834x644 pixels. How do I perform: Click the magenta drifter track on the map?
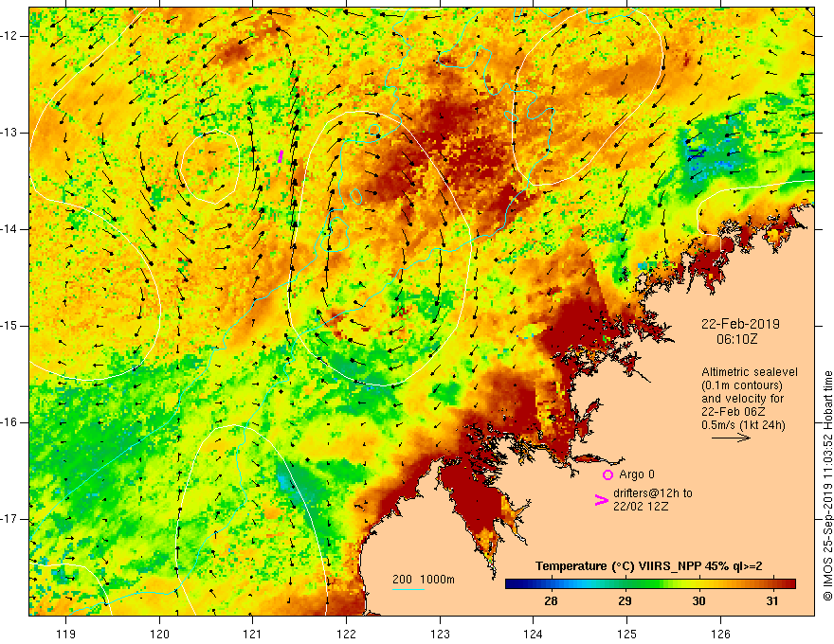(281, 156)
